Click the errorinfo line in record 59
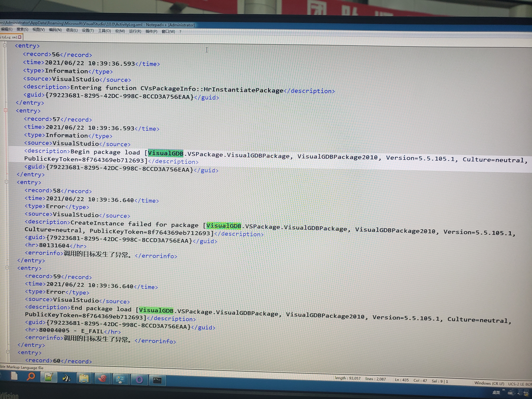532x399 pixels. click(x=101, y=339)
